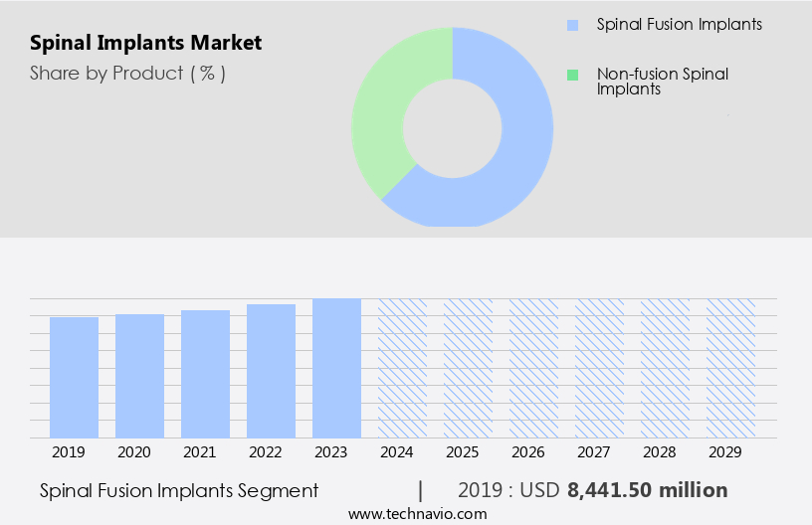This screenshot has width=812, height=525.
Task: Click the 2025 axis label
Action: click(463, 452)
